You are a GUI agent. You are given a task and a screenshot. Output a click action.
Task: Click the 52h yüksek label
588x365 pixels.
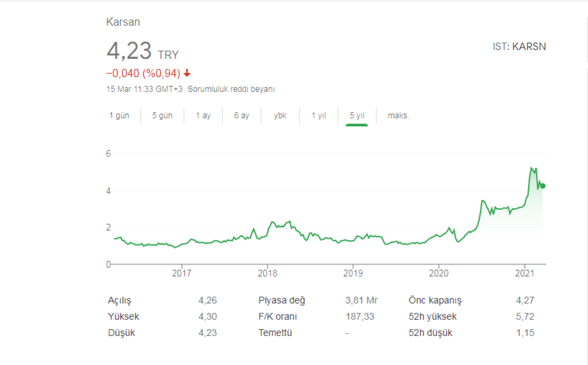pyautogui.click(x=433, y=317)
